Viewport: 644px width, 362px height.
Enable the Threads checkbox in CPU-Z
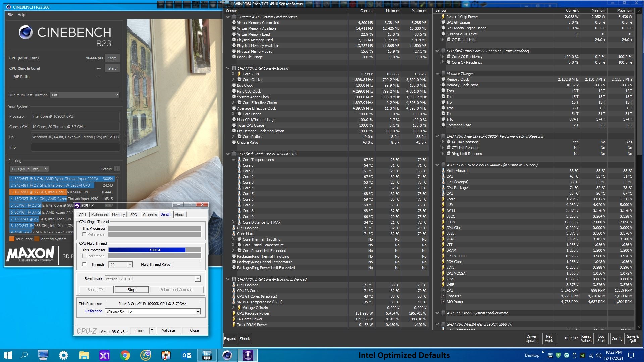[85, 264]
